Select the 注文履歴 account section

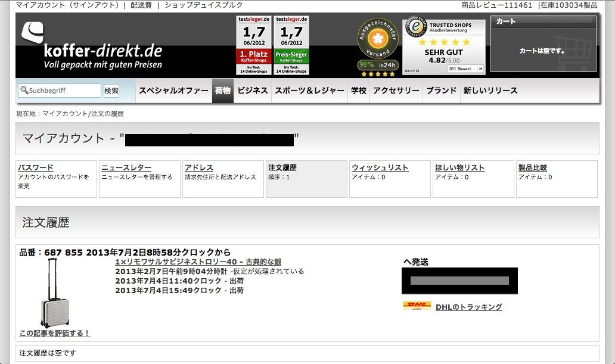306,179
